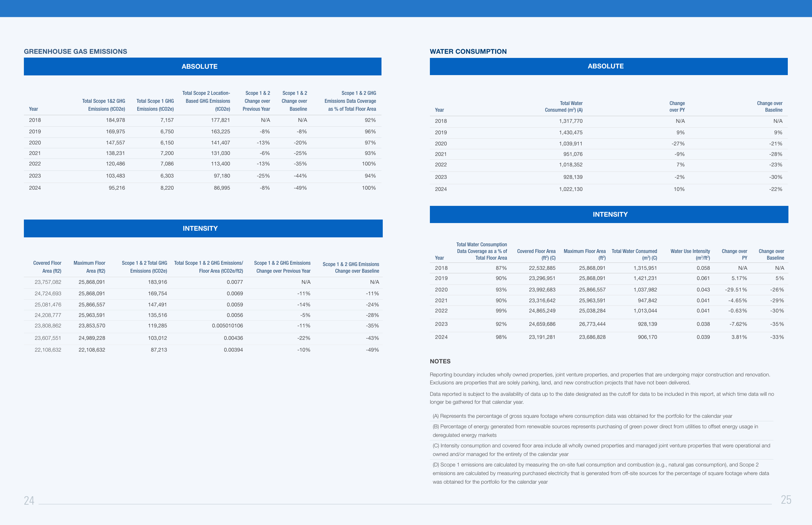Click the 141,407 Scope 2 emissions value
The height and width of the screenshot is (525, 812).
(x=220, y=143)
